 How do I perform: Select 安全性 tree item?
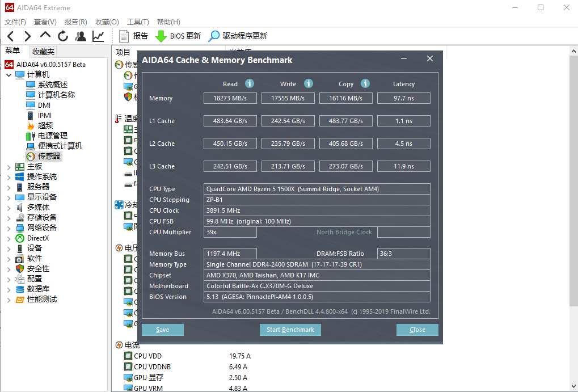pos(33,269)
